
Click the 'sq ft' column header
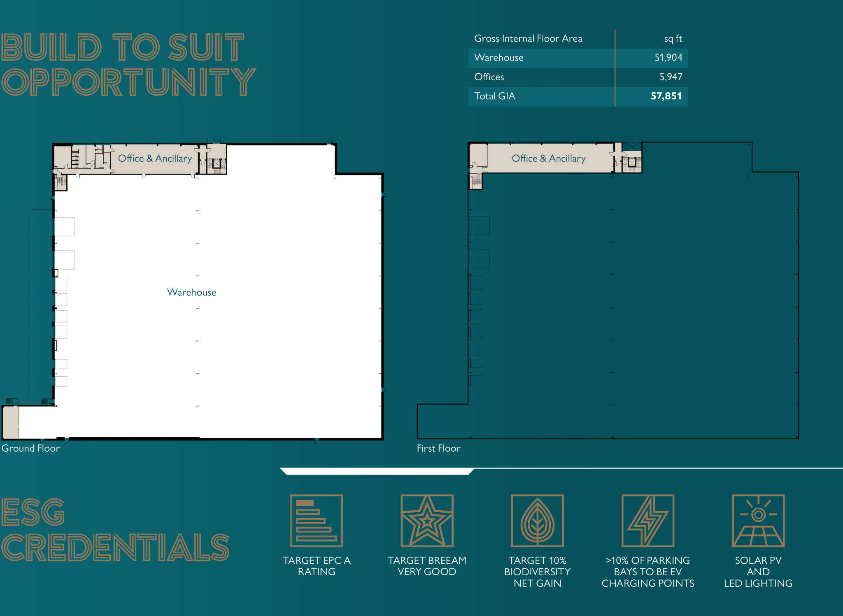point(673,39)
